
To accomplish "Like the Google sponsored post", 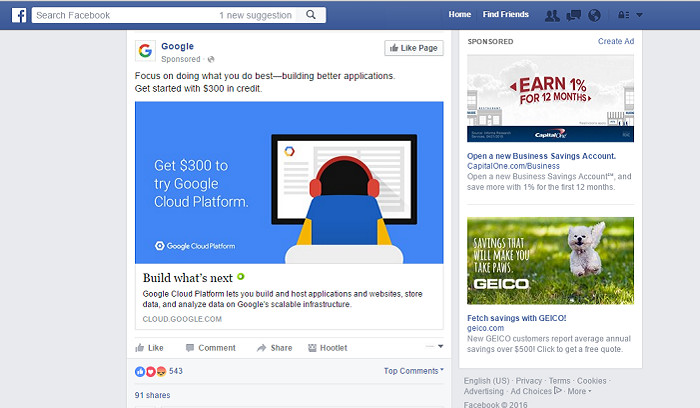I will 149,348.
